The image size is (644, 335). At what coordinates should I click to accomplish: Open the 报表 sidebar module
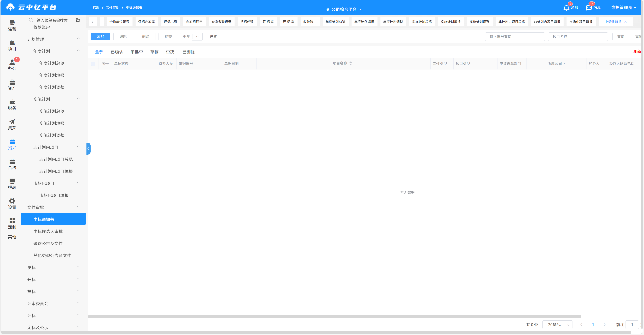pos(12,184)
